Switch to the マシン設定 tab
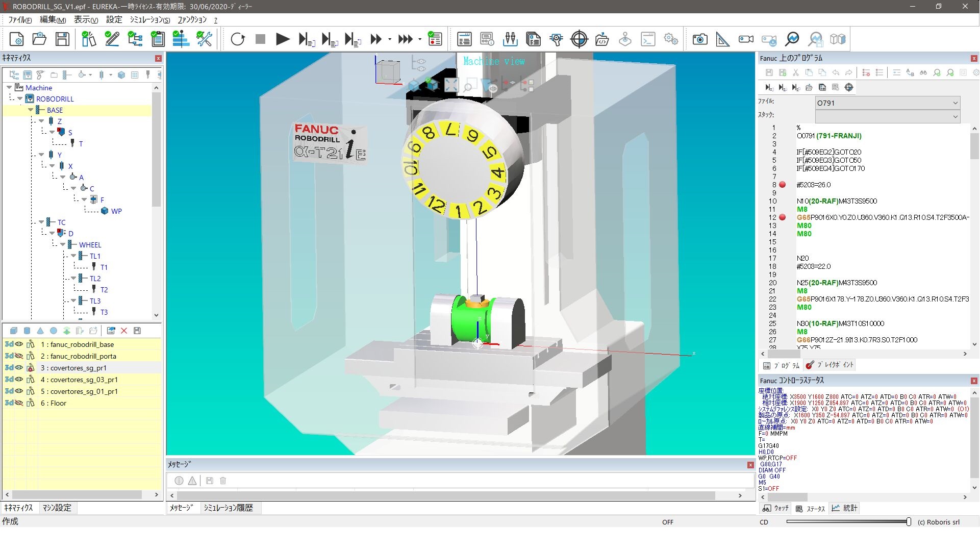This screenshot has width=980, height=551. pos(57,508)
